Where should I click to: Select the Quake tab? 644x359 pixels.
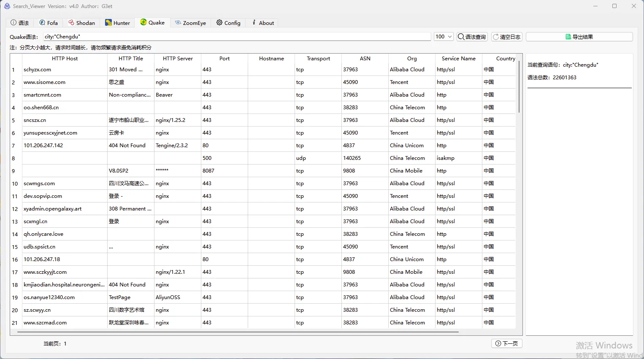click(152, 22)
